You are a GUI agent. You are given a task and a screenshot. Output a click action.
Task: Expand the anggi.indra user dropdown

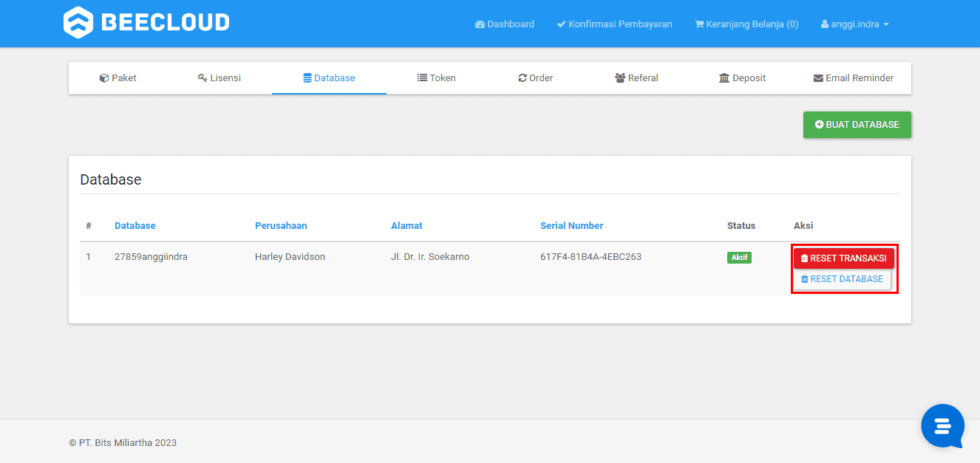click(x=854, y=24)
